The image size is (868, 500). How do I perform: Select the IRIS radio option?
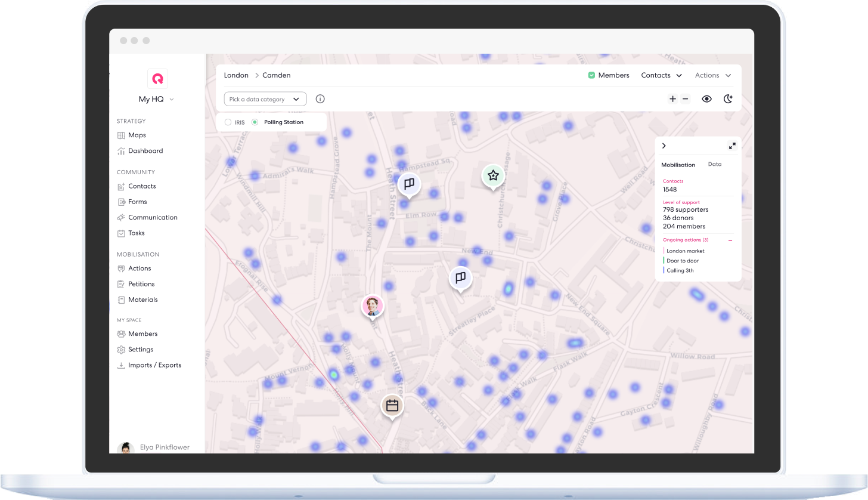pyautogui.click(x=228, y=122)
